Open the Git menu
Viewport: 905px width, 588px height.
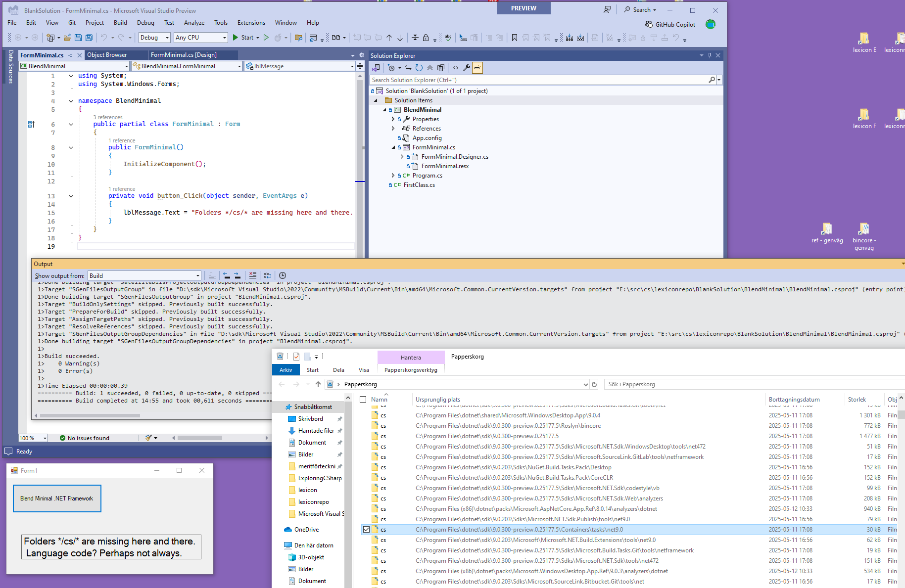tap(72, 22)
